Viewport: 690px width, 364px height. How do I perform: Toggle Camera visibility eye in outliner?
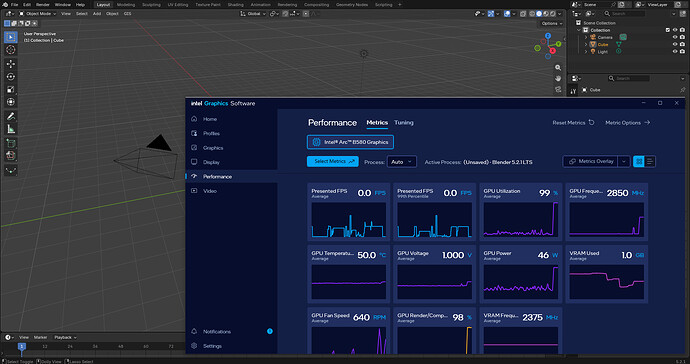(x=675, y=37)
